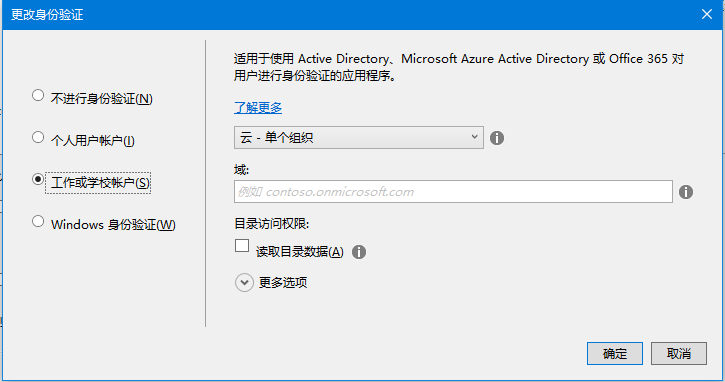Viewport: 725px width, 382px height.
Task: Select 工作或学校帐户 radio option
Action: coord(38,179)
